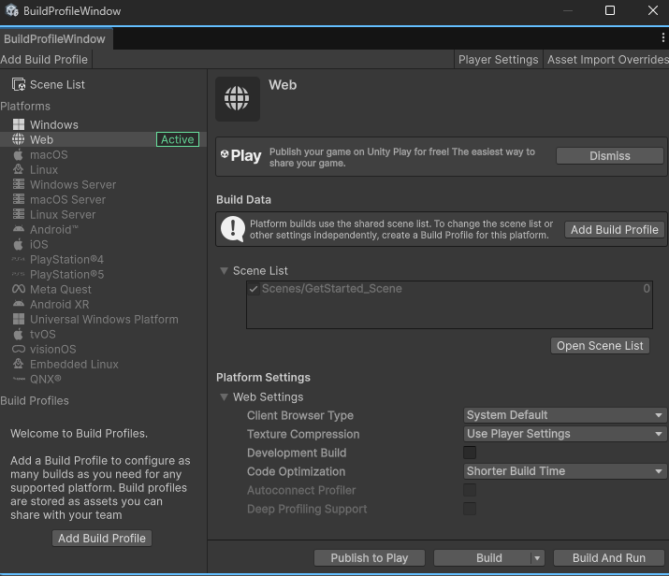Click the Build And Run button
This screenshot has width=669, height=576.
pyautogui.click(x=609, y=558)
